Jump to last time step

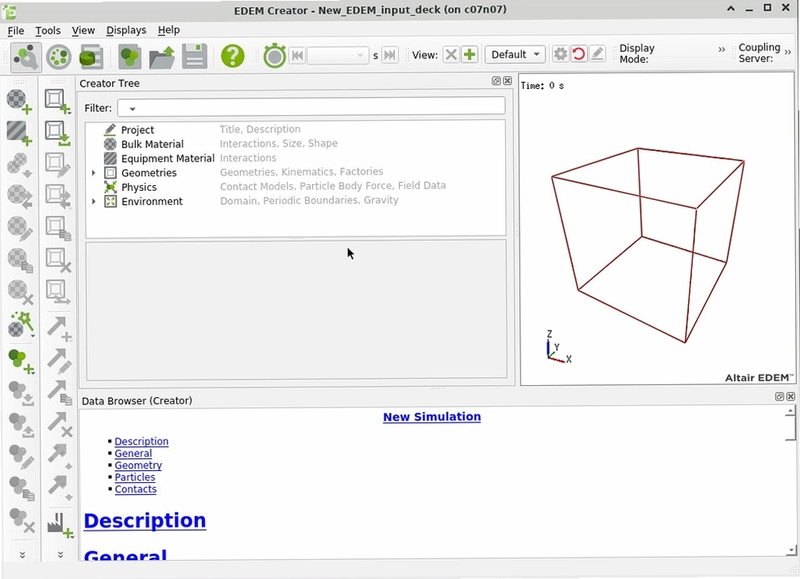tap(389, 55)
